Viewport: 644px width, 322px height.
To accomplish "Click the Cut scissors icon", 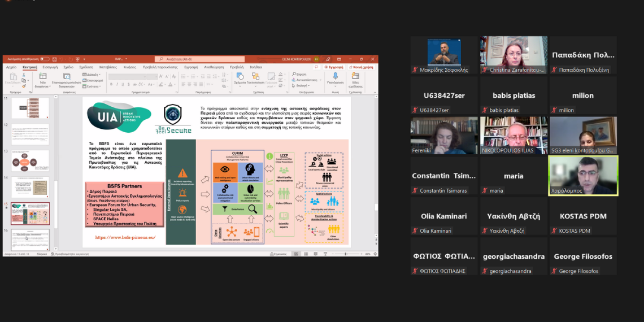I will tap(24, 75).
